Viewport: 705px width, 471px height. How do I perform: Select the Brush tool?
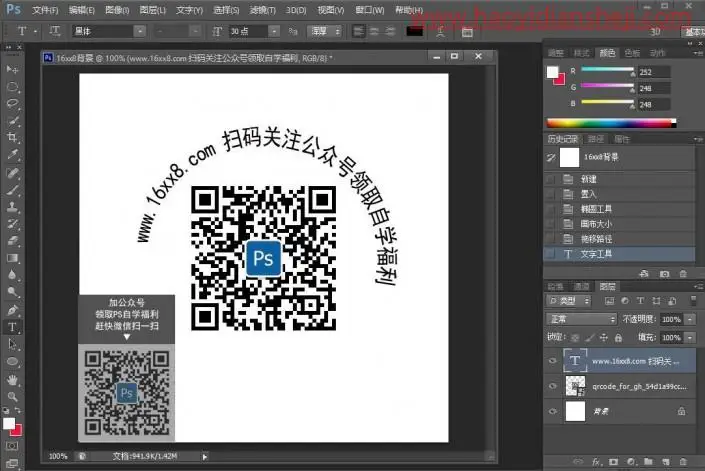point(12,190)
